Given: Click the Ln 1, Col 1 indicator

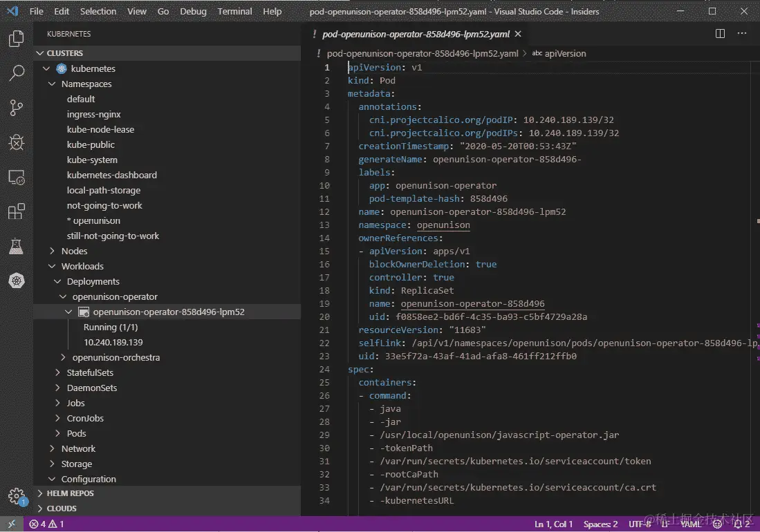Looking at the screenshot, I should [553, 524].
